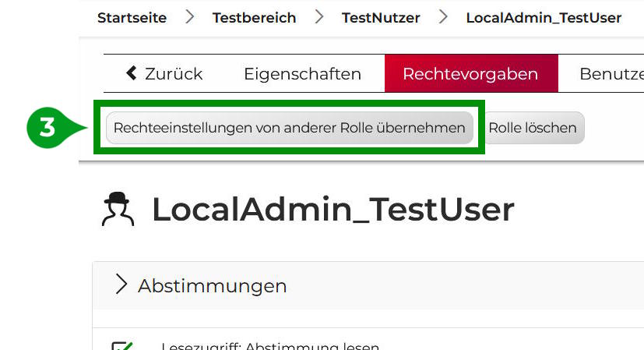Viewport: 644px width, 350px height.
Task: Open the partially visible Benutzer tab
Action: click(x=611, y=74)
